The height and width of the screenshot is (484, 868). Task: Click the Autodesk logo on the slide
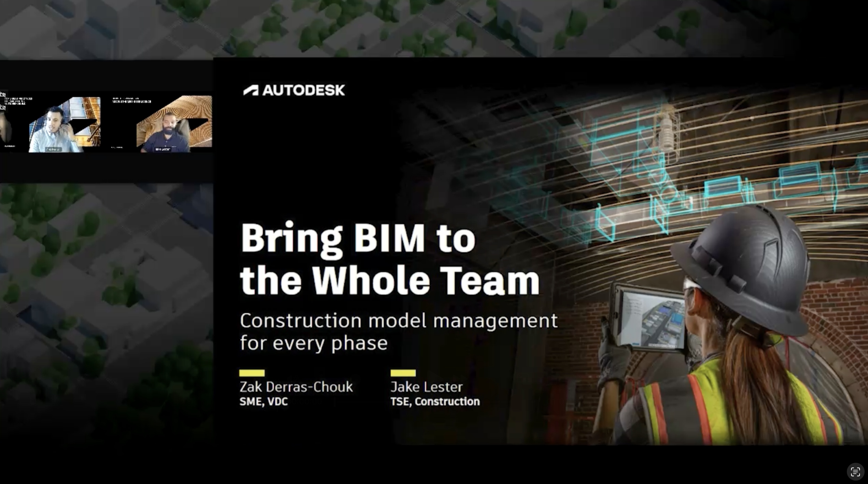point(294,90)
